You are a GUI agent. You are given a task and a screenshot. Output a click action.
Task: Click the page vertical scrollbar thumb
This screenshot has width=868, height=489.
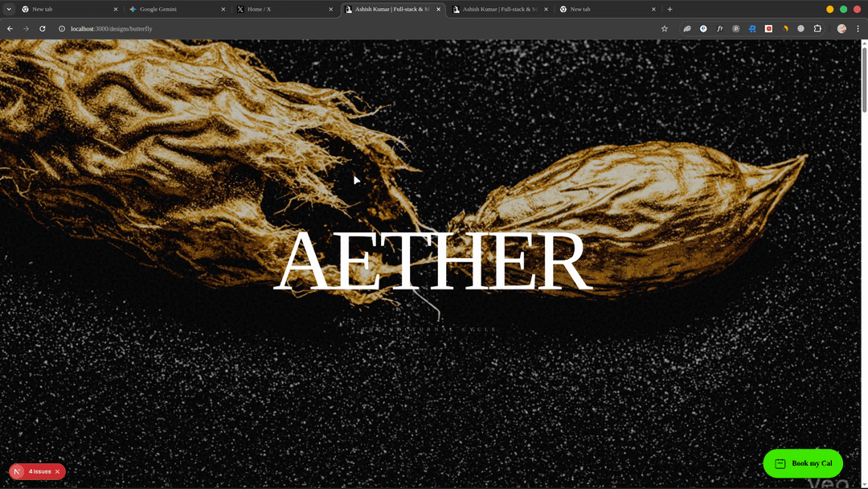[864, 80]
